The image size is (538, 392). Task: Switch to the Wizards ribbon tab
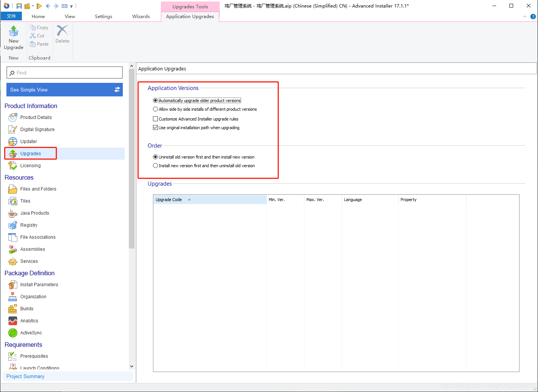141,16
